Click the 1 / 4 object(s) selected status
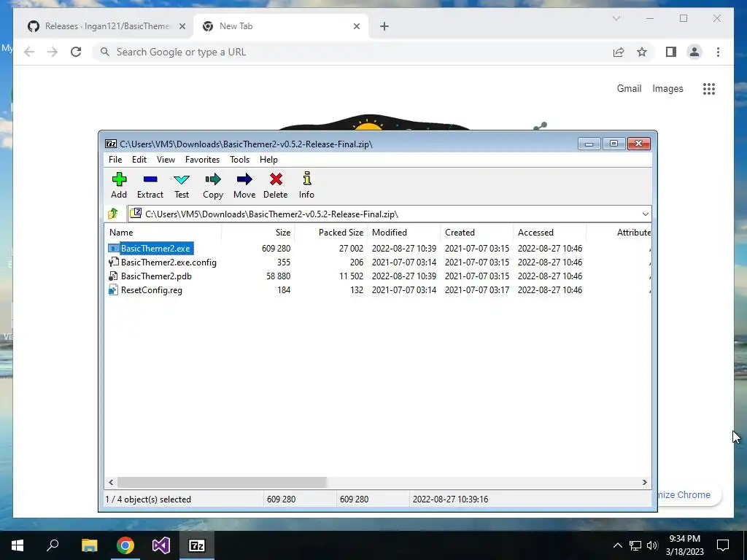Screen dimensions: 747x560 [x=148, y=499]
